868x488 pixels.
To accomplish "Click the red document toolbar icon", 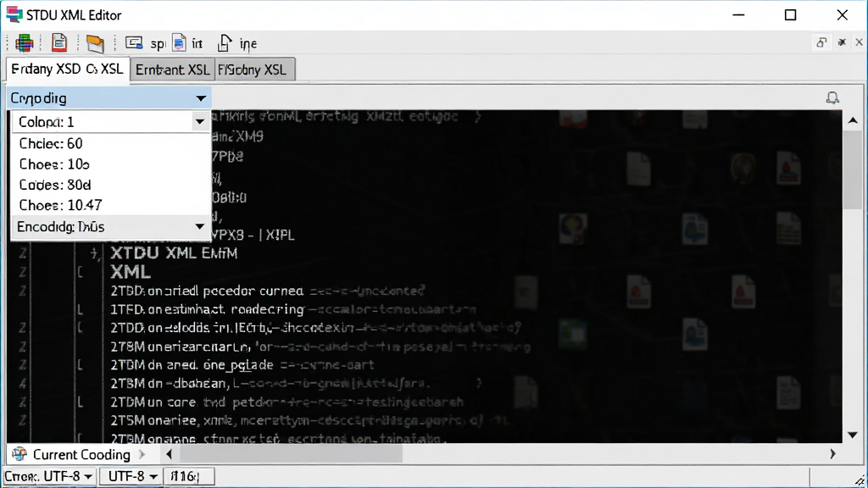I will tap(58, 42).
